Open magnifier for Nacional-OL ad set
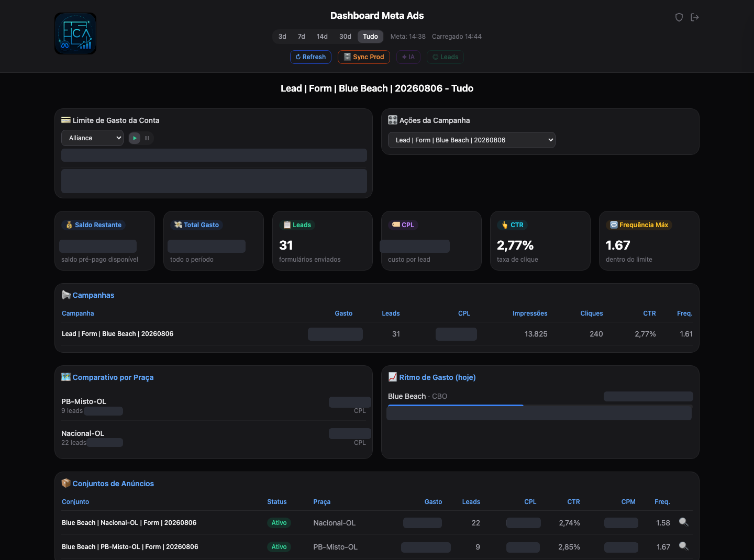 pyautogui.click(x=683, y=522)
